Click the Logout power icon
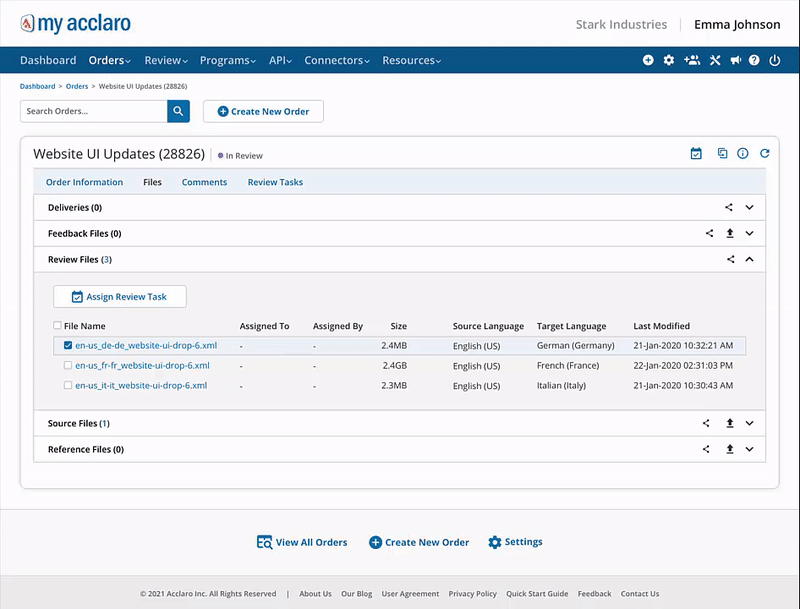The width and height of the screenshot is (800, 609). coord(775,60)
